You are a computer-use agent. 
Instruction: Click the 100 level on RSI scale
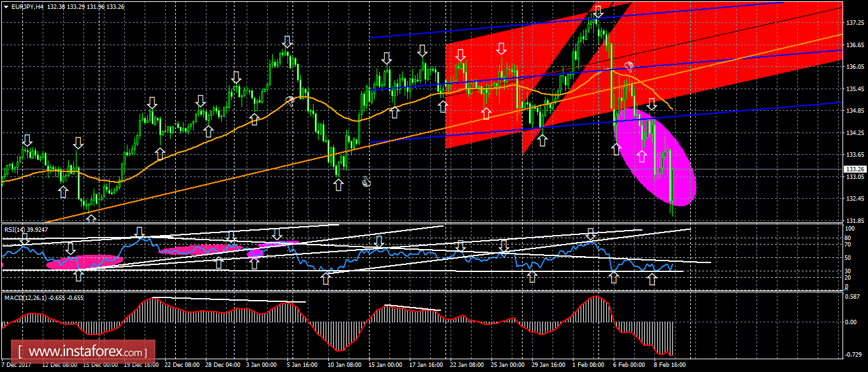[851, 228]
